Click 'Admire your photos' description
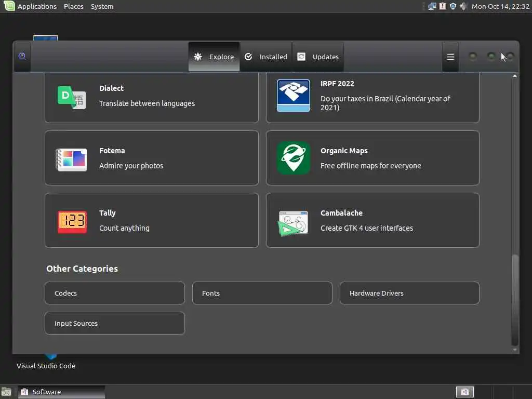 (131, 166)
